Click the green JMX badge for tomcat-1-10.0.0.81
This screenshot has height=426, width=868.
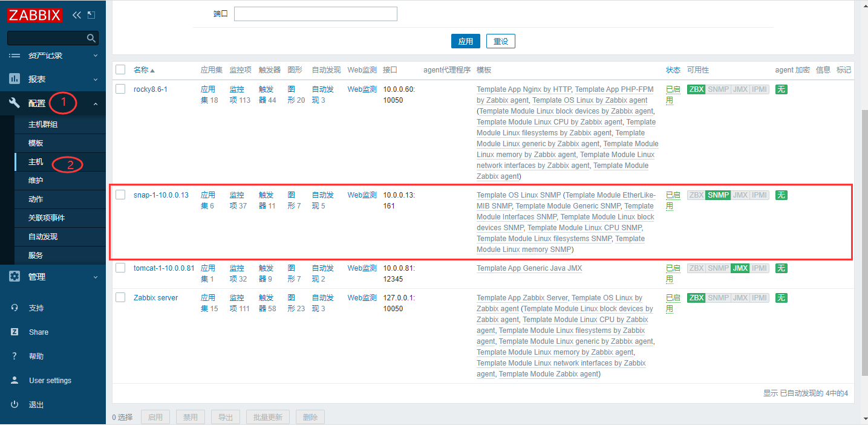pyautogui.click(x=740, y=268)
